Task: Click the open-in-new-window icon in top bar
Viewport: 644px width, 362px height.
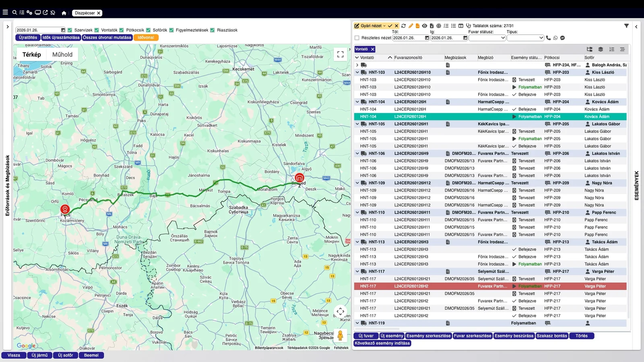Action: pyautogui.click(x=45, y=12)
